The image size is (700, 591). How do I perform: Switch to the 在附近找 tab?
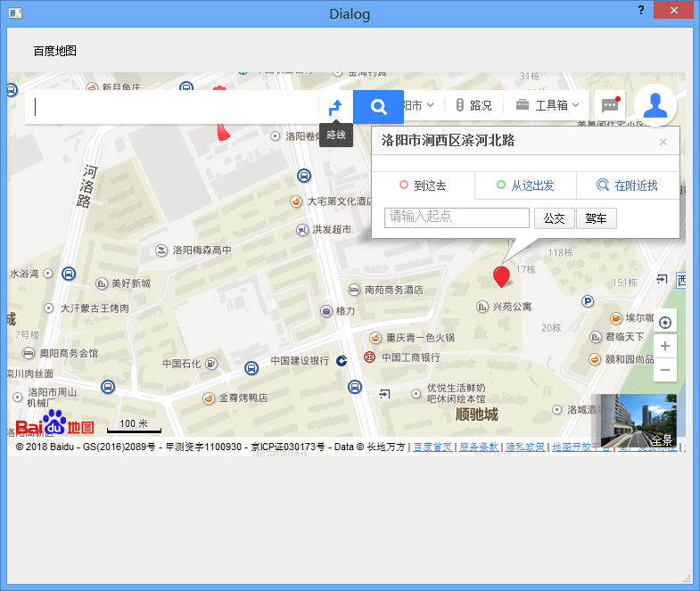click(x=627, y=185)
